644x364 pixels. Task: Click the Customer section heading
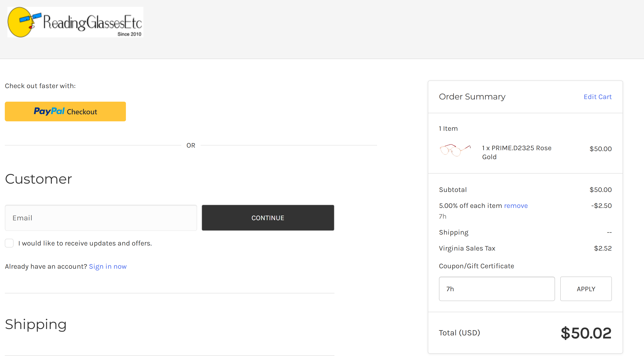[38, 179]
